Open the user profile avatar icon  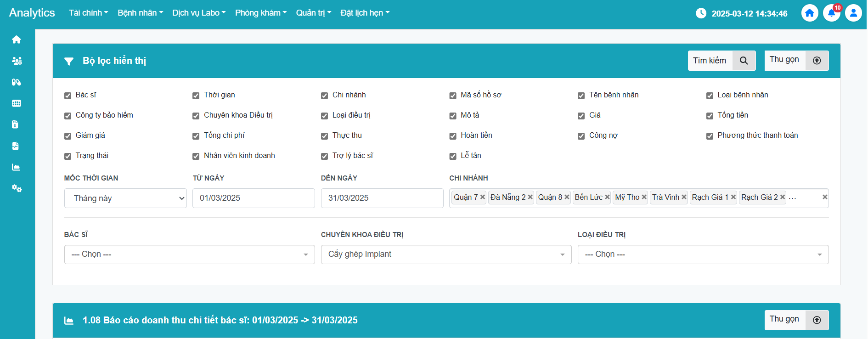pos(853,13)
